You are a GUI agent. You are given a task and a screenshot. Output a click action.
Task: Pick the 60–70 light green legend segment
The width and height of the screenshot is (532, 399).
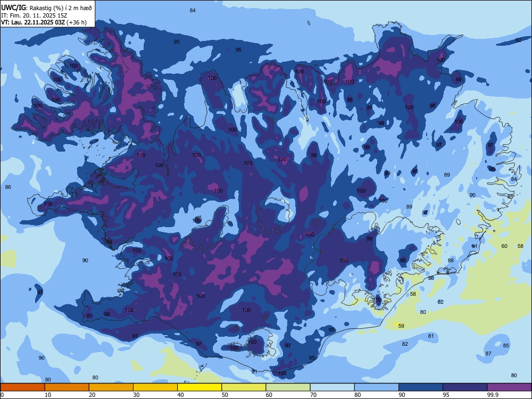point(288,387)
